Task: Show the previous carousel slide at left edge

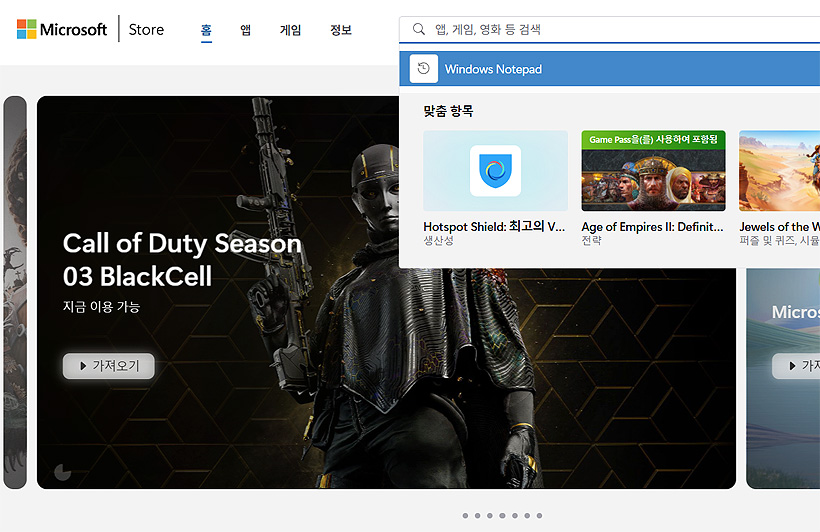Action: tap(15, 292)
